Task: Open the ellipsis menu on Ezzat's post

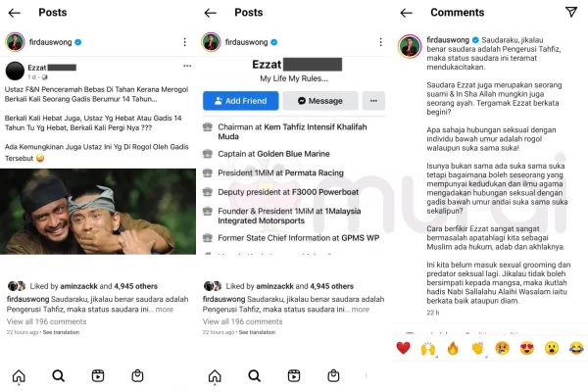Action: pyautogui.click(x=187, y=66)
